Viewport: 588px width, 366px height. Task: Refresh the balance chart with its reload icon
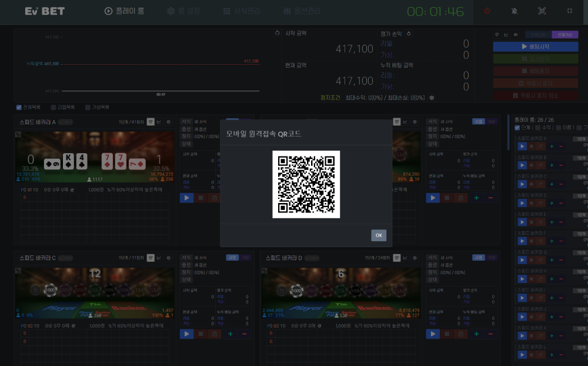pyautogui.click(x=277, y=33)
